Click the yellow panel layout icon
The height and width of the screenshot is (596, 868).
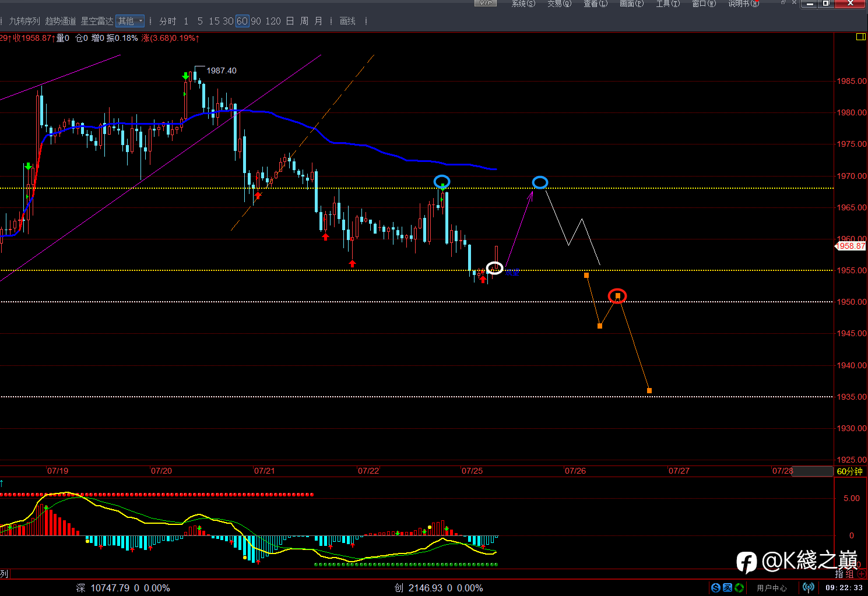tap(860, 37)
